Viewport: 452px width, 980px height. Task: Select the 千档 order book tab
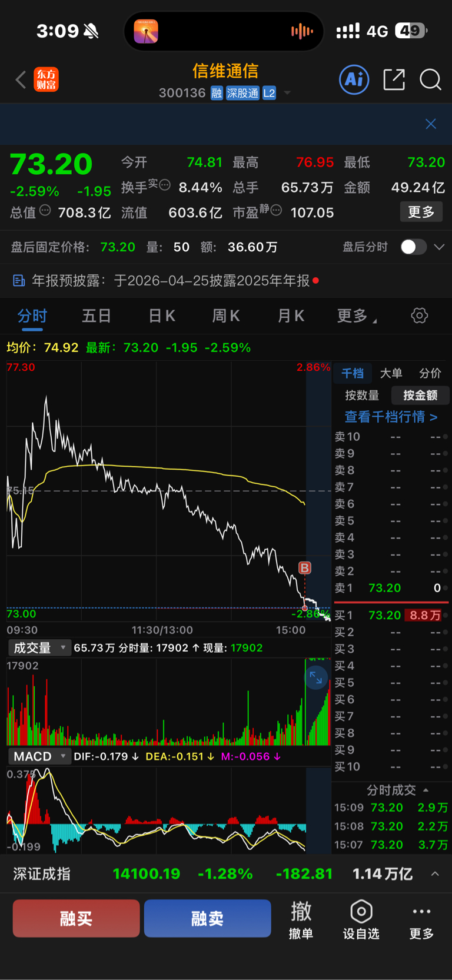pos(353,373)
